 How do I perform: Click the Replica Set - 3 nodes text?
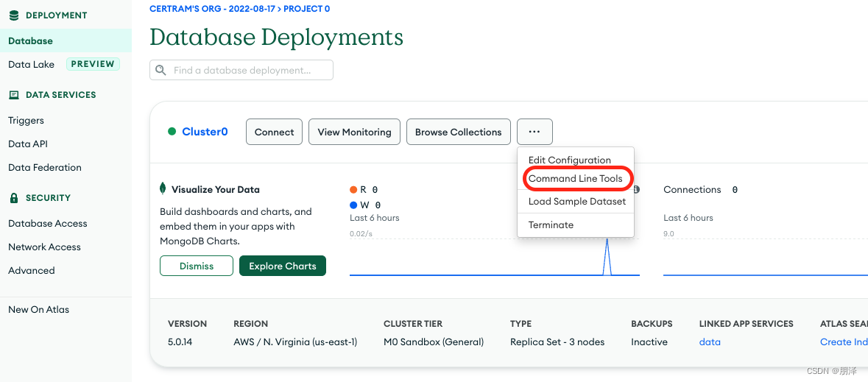click(x=557, y=342)
